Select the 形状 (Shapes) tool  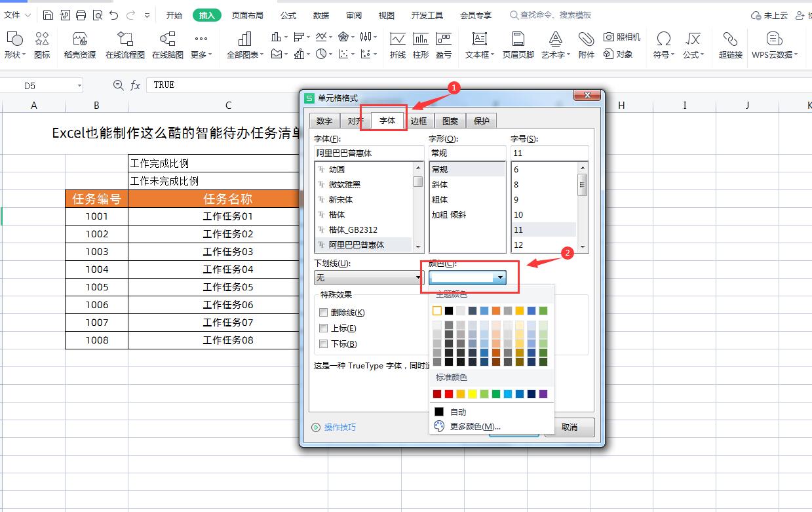[x=14, y=45]
